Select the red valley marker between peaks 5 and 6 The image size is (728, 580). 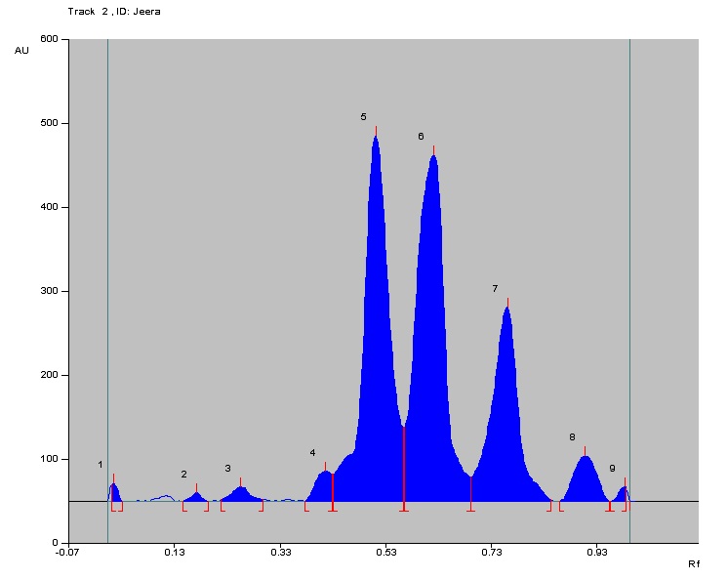click(404, 467)
